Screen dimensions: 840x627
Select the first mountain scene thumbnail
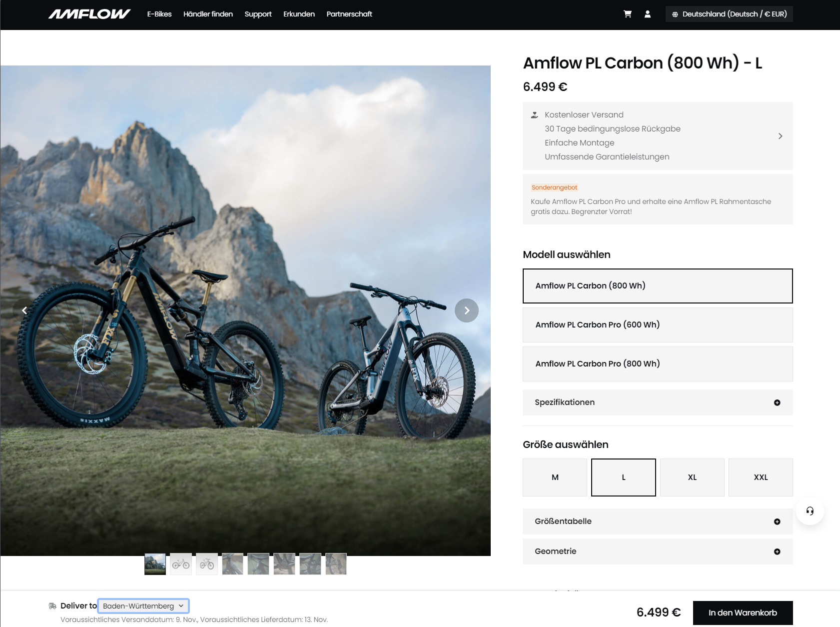pos(155,564)
